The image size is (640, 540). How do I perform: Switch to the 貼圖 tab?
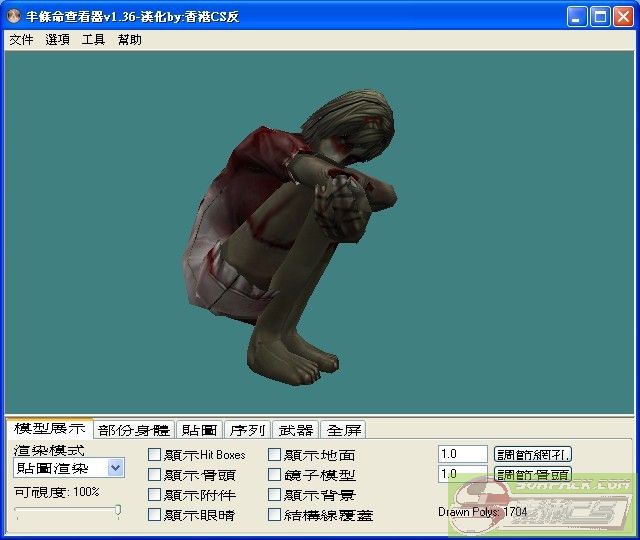[x=199, y=430]
